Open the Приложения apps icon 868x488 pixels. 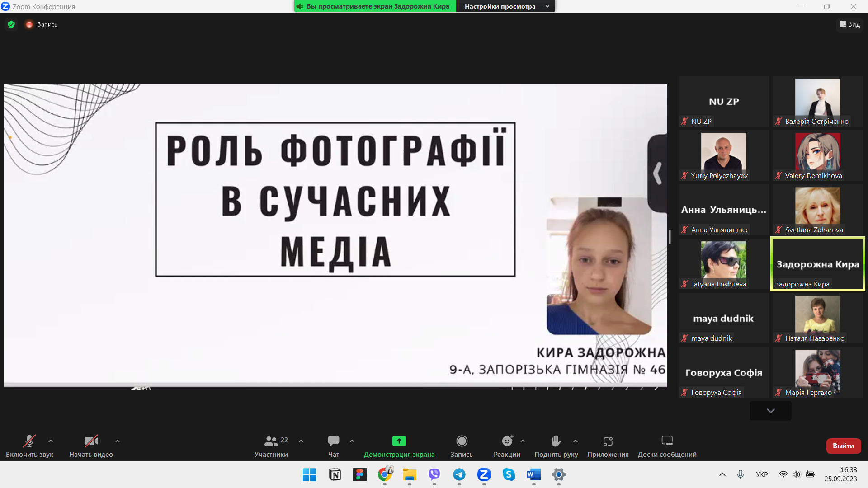(x=608, y=441)
